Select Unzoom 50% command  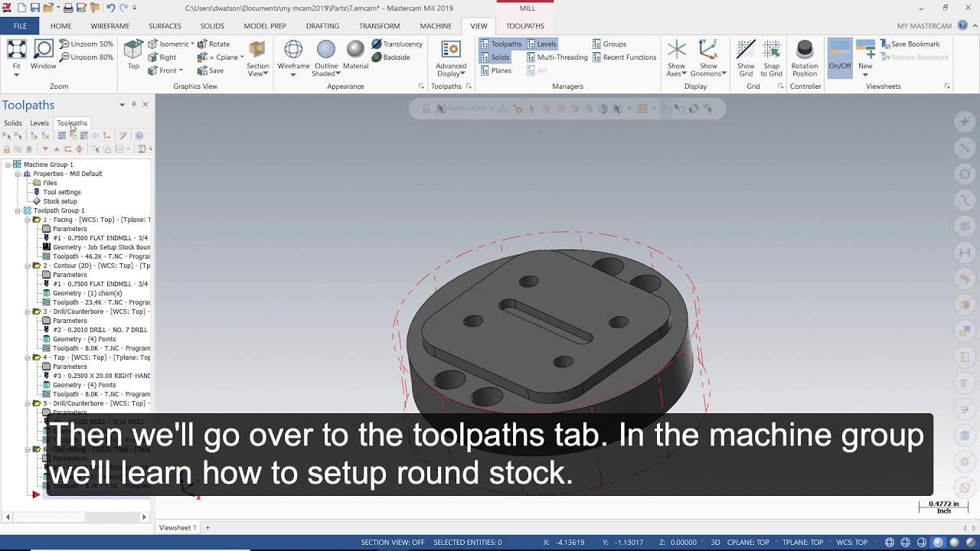(87, 44)
